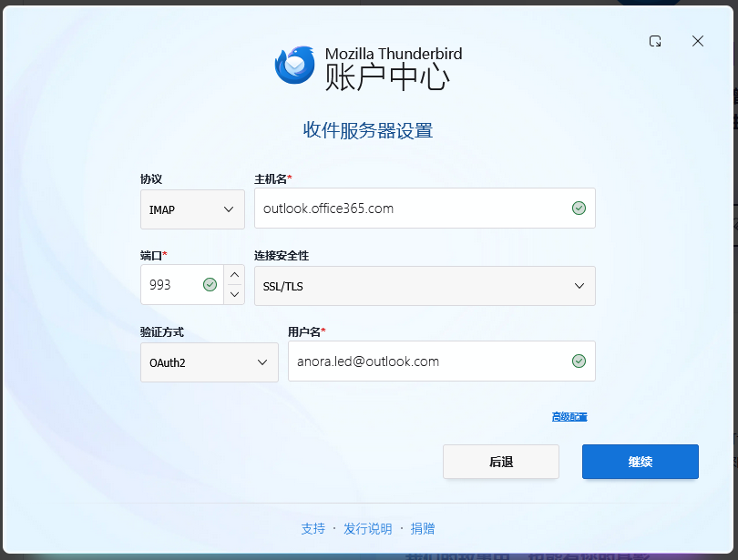The image size is (738, 560).
Task: Click the port field showing 993
Action: pyautogui.click(x=182, y=284)
